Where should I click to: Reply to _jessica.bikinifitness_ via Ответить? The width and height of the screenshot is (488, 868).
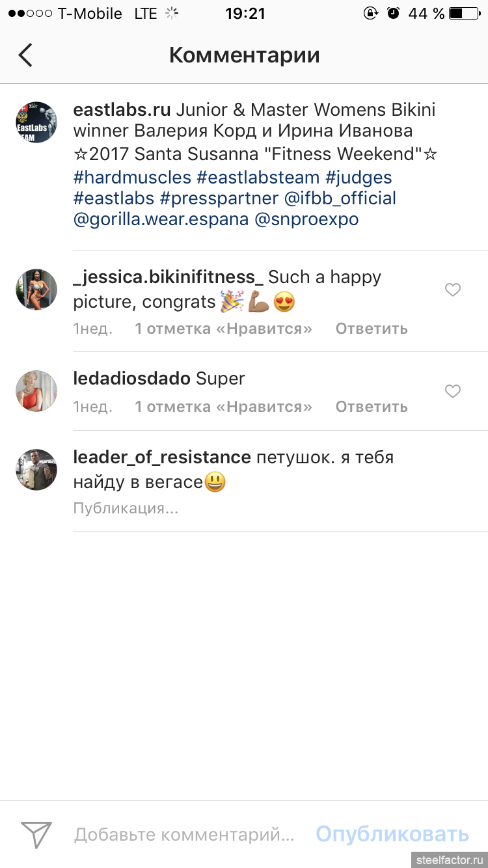tap(372, 329)
